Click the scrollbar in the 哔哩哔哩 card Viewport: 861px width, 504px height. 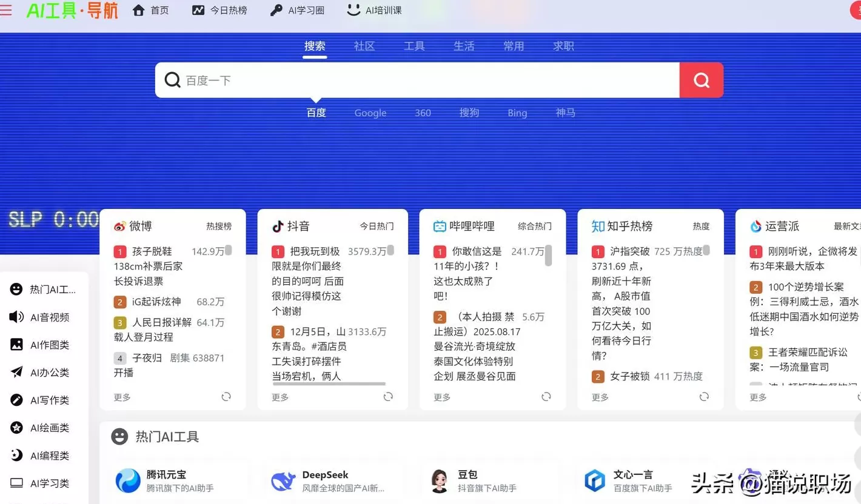pos(548,256)
